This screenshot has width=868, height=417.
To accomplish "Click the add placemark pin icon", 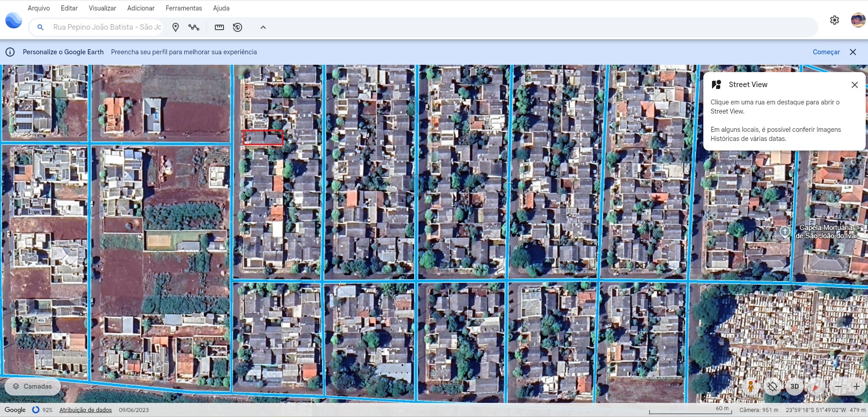I will (176, 27).
